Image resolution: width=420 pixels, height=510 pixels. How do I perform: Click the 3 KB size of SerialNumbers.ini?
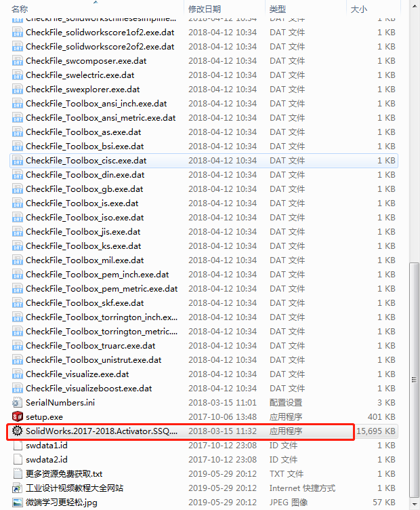(x=387, y=403)
